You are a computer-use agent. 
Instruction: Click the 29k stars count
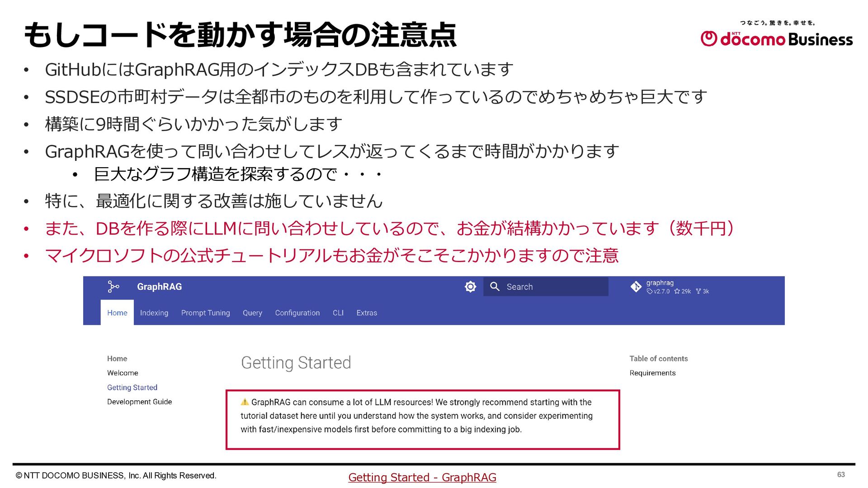(x=682, y=291)
